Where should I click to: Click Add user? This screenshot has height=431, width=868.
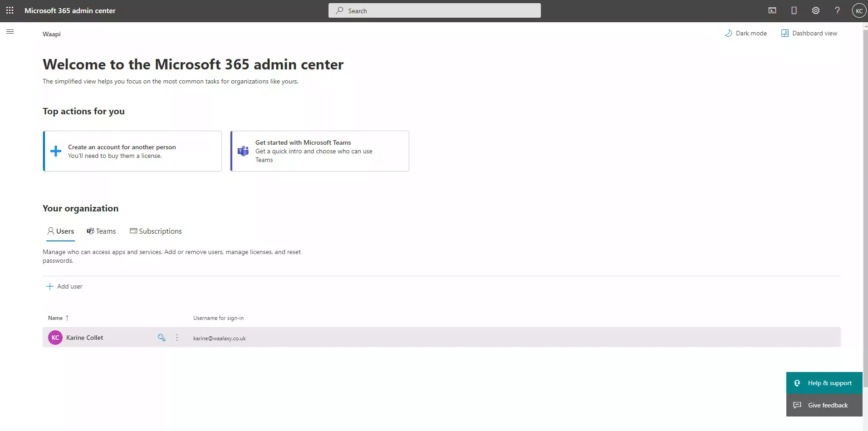(64, 286)
